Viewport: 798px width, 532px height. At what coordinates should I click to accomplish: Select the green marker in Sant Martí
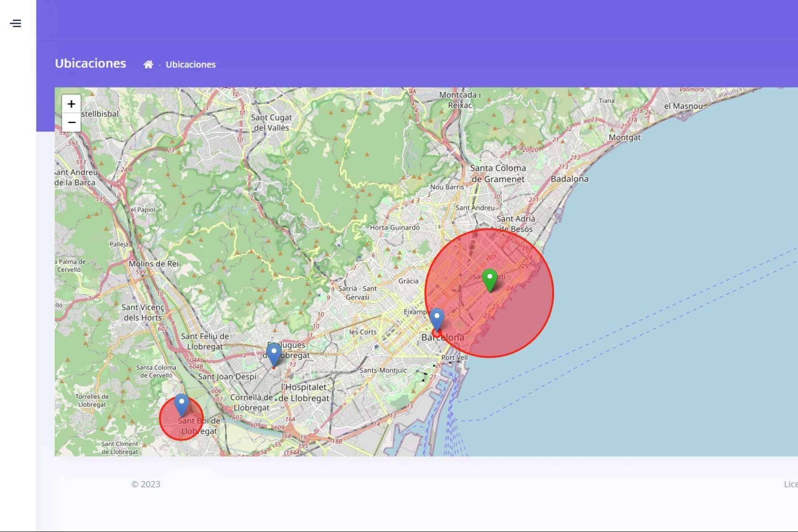(x=490, y=279)
